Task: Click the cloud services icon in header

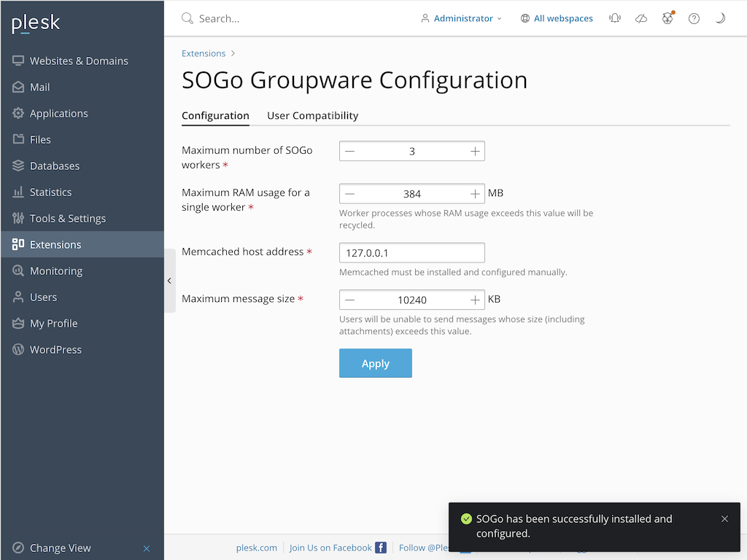Action: 641,18
